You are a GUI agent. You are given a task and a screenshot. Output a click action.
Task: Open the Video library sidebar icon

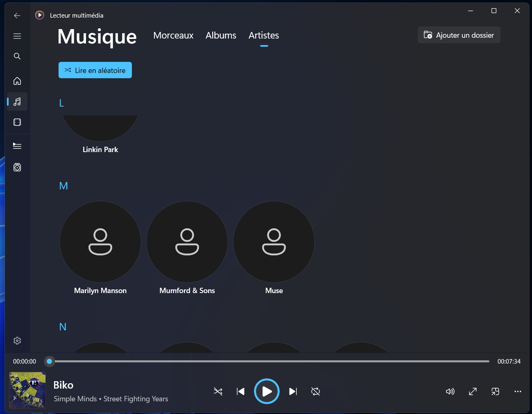(17, 122)
